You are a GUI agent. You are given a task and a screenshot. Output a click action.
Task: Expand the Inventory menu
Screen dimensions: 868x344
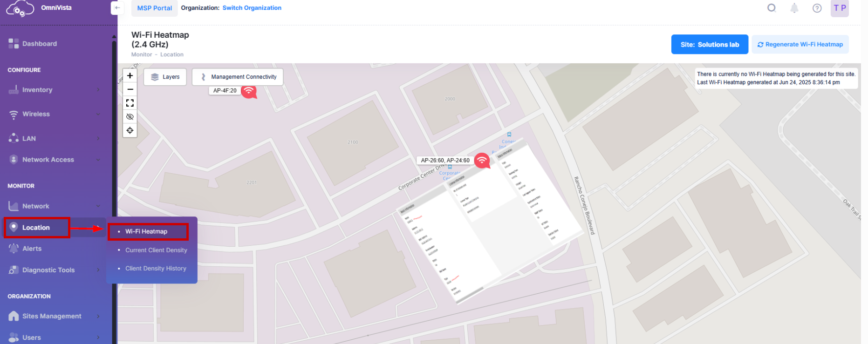[54, 90]
